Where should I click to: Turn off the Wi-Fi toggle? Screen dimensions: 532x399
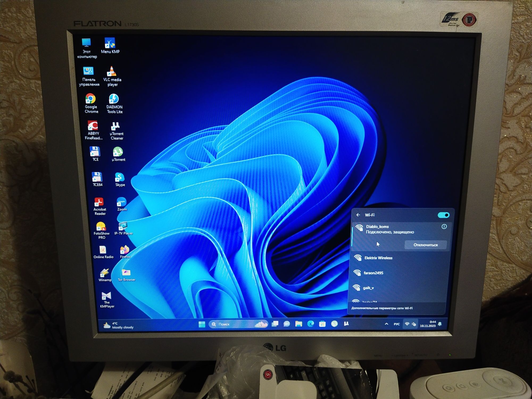click(443, 215)
